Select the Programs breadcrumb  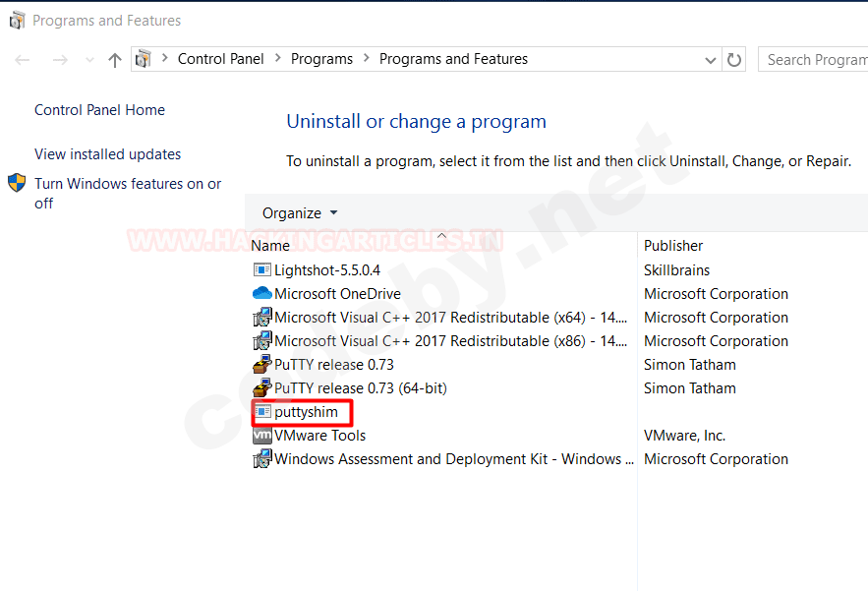point(321,59)
